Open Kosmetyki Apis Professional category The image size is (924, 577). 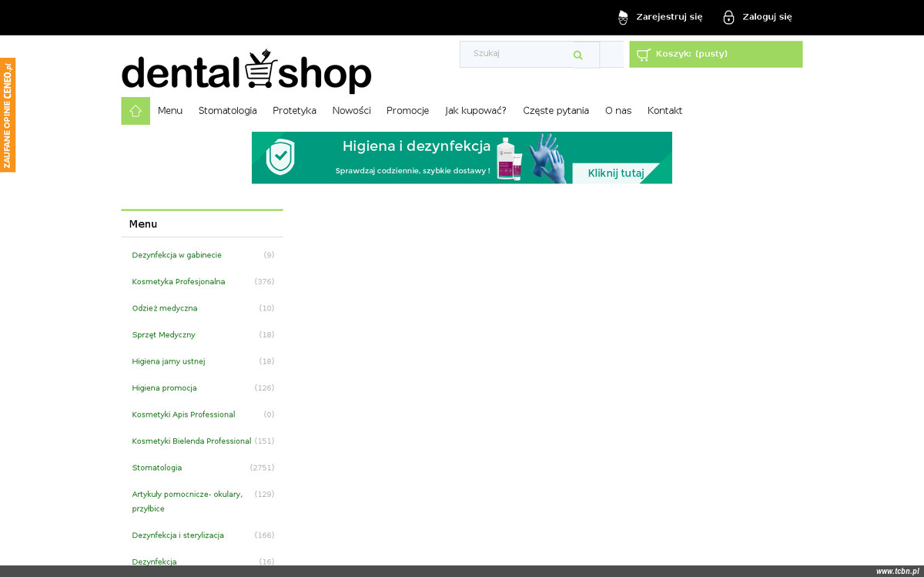point(183,414)
